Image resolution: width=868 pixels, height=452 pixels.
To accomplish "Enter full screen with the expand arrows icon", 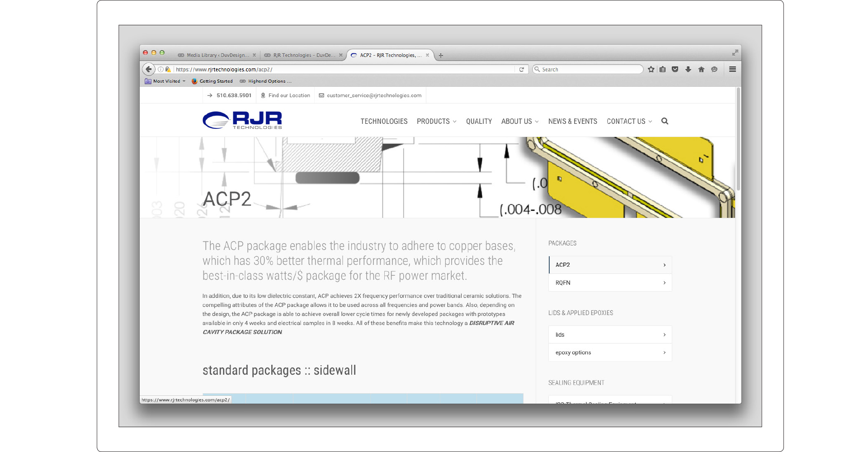I will coord(735,53).
